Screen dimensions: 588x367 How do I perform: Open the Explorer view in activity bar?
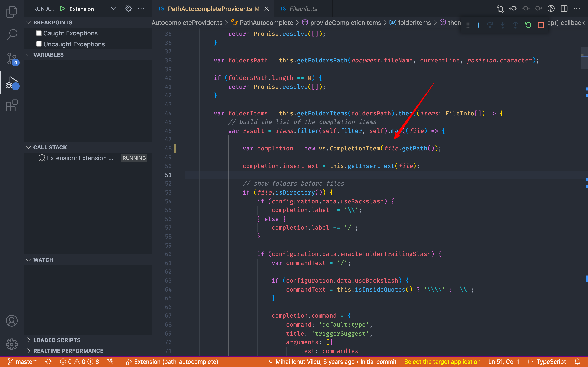[11, 12]
